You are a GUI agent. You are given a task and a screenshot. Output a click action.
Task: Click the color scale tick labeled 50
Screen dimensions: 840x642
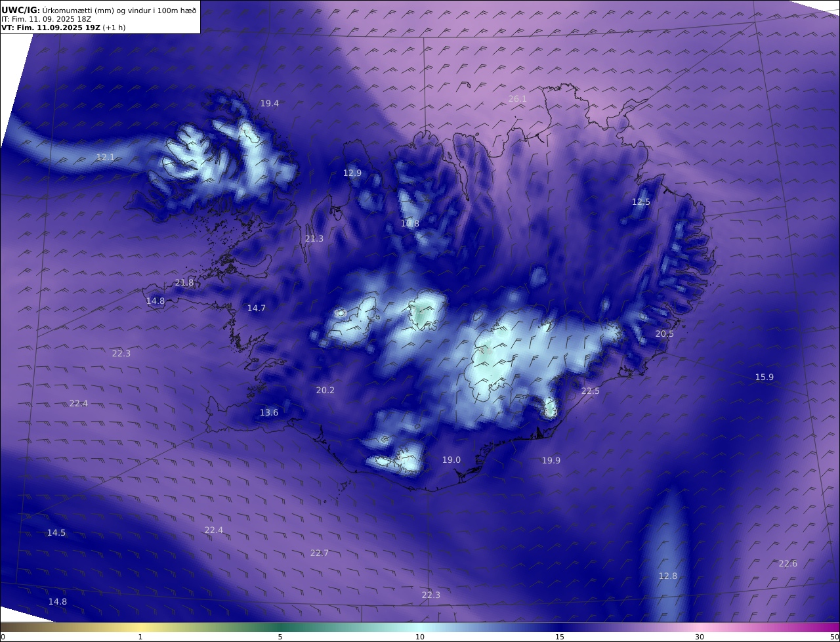tap(835, 637)
